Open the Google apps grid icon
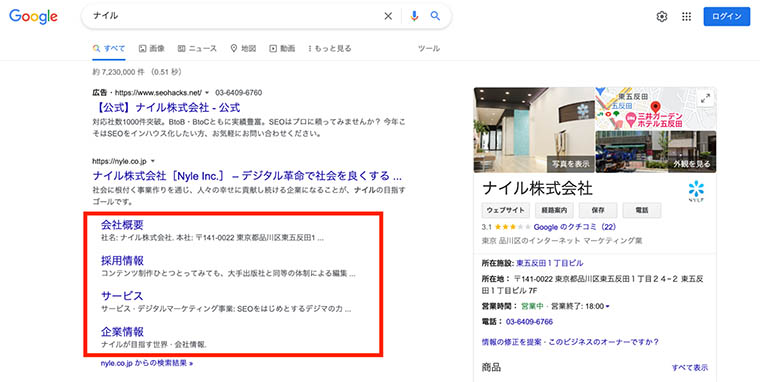Viewport: 760px width, 382px height. point(686,16)
